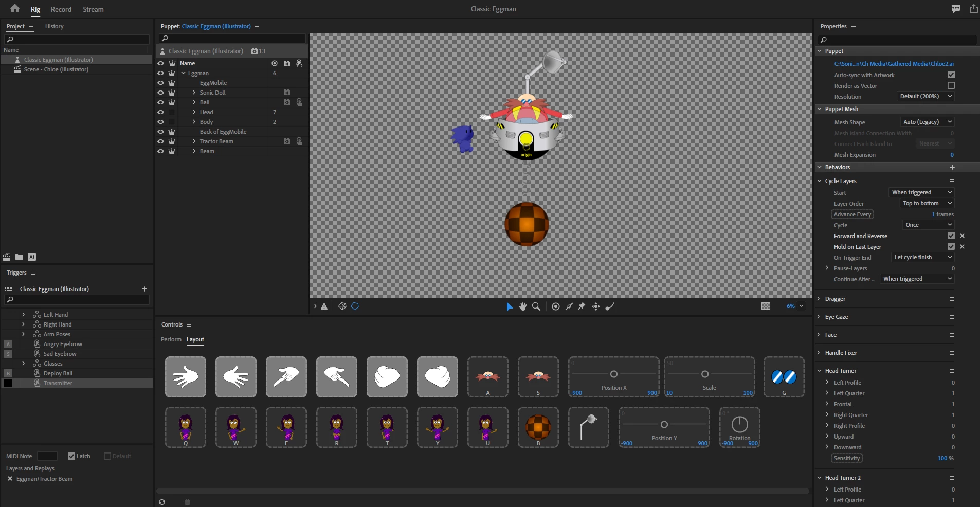
Task: Toggle visibility of Back of EggMobile layer
Action: (160, 132)
